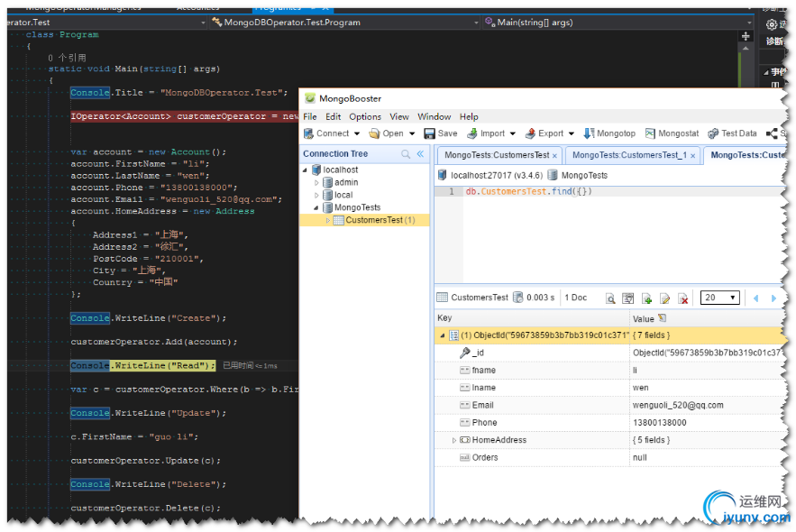Viewport: 796px width, 532px height.
Task: Collapse the ObjectId document row
Action: [x=442, y=335]
